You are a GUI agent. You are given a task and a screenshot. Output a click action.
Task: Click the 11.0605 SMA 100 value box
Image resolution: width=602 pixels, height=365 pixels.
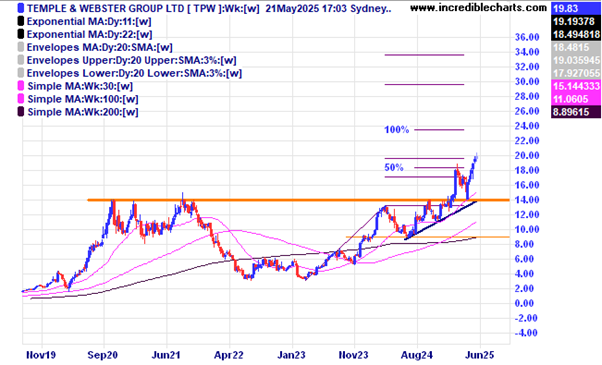(x=576, y=99)
